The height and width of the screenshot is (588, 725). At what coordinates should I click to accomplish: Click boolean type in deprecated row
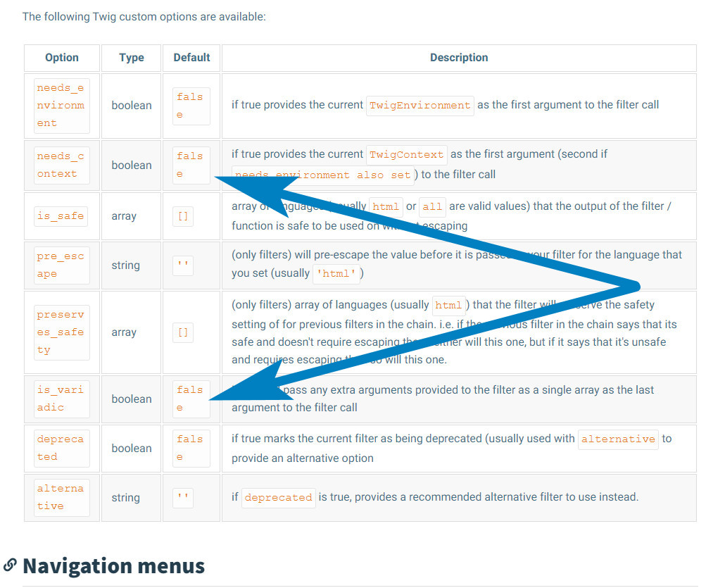pos(132,449)
